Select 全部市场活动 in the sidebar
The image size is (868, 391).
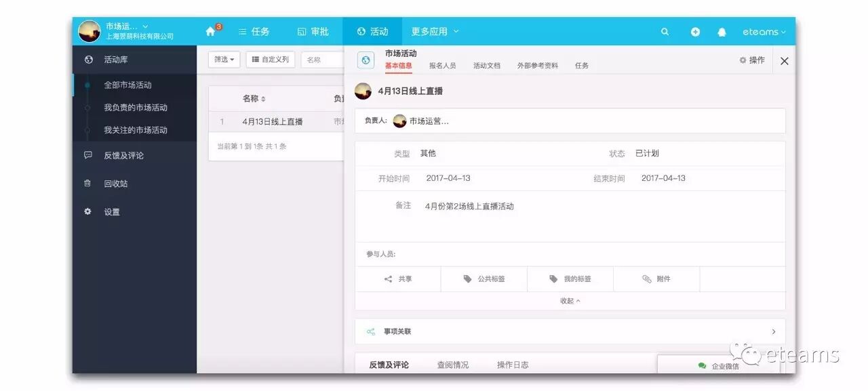click(x=127, y=85)
